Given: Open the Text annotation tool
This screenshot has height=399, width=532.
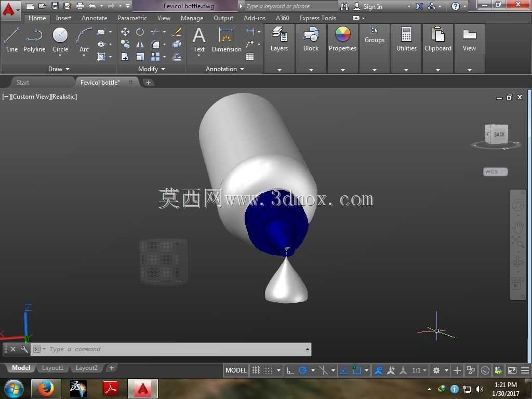Looking at the screenshot, I should (x=199, y=39).
